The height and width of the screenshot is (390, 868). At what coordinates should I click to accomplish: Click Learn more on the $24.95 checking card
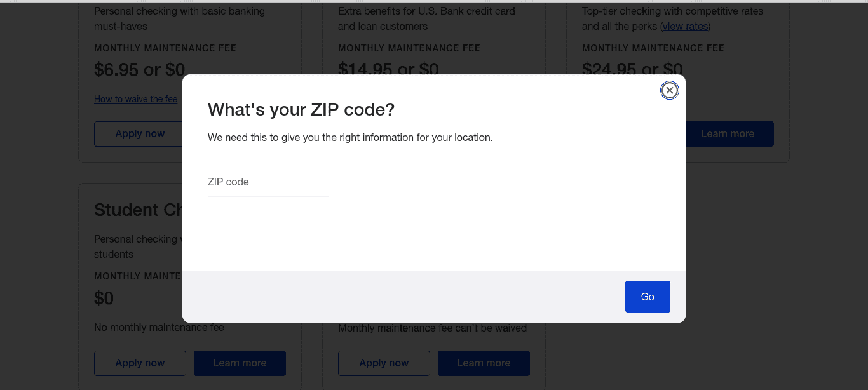[x=728, y=134]
